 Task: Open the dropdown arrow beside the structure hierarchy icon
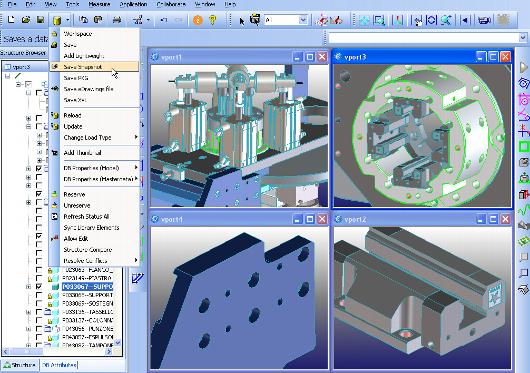[x=148, y=20]
